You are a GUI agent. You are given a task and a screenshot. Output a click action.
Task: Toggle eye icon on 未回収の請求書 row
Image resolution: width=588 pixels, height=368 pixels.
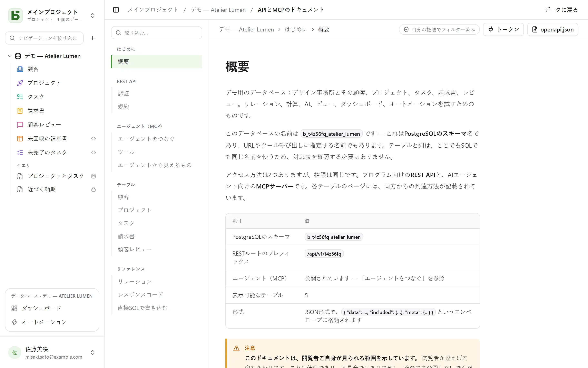coord(94,139)
